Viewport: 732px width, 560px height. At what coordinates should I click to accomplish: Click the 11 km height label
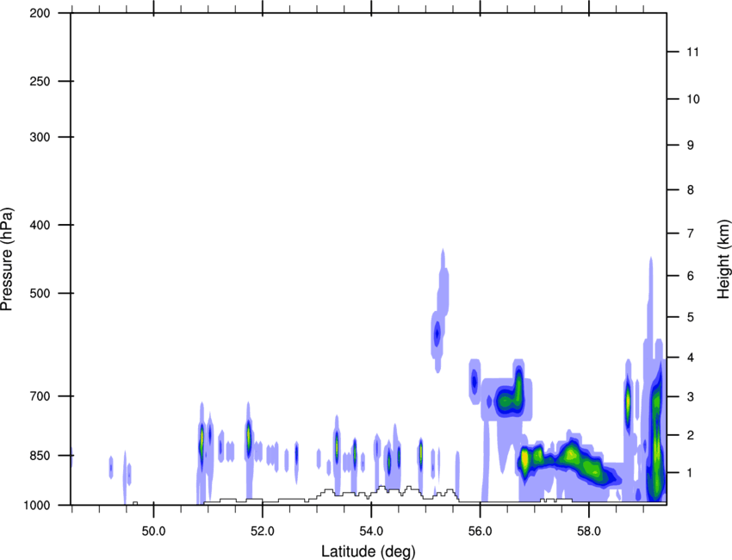[x=692, y=52]
